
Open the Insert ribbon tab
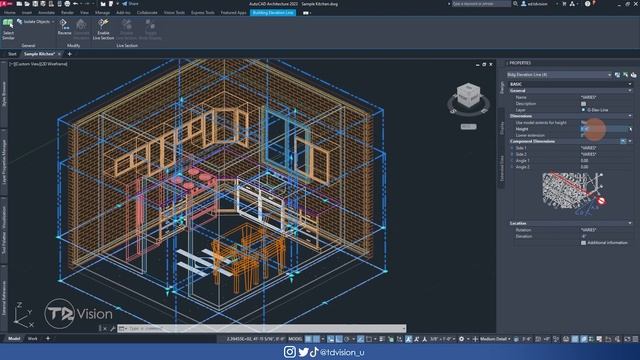27,13
